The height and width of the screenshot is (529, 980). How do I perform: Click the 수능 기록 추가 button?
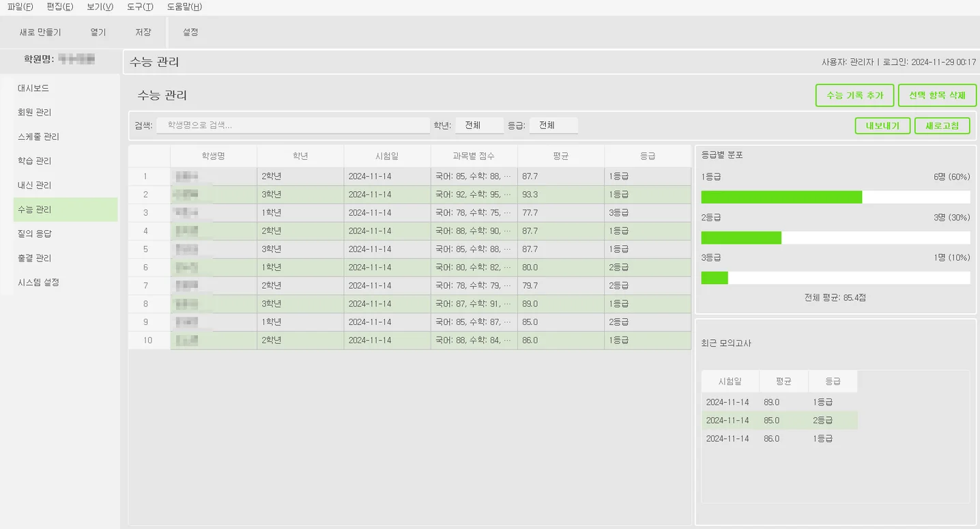point(854,96)
